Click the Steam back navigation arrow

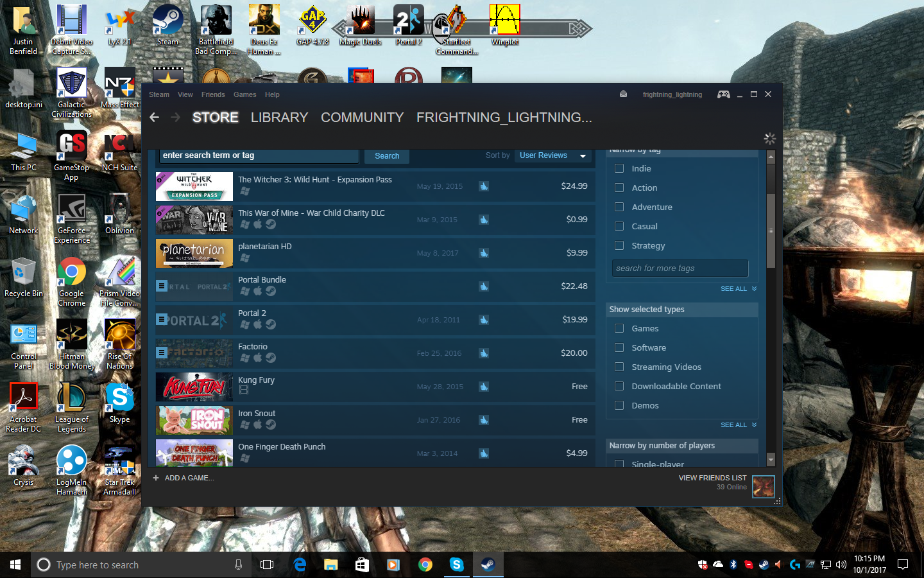point(154,117)
